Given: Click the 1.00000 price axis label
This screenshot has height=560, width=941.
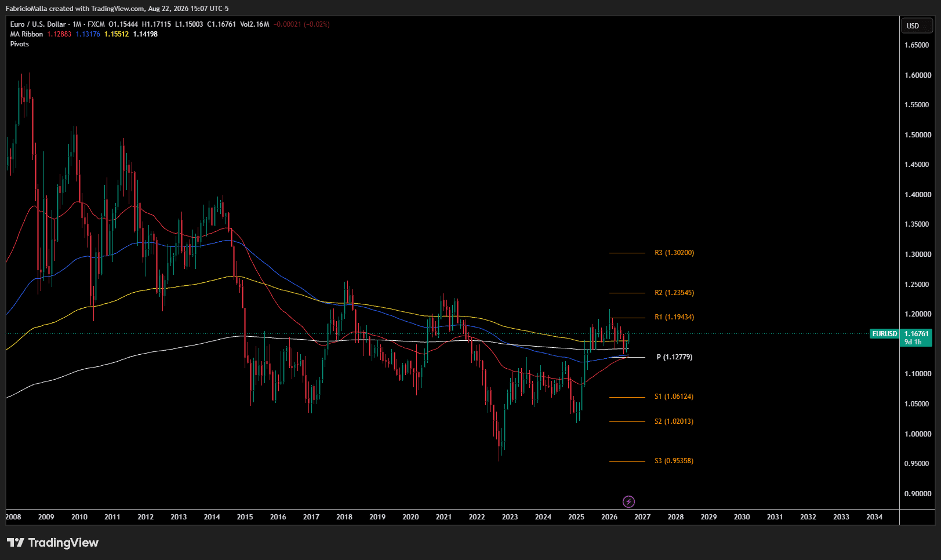Looking at the screenshot, I should click(x=918, y=434).
